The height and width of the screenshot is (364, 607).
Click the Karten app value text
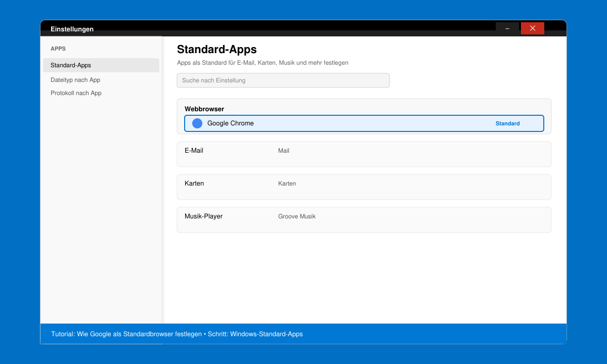tap(287, 184)
